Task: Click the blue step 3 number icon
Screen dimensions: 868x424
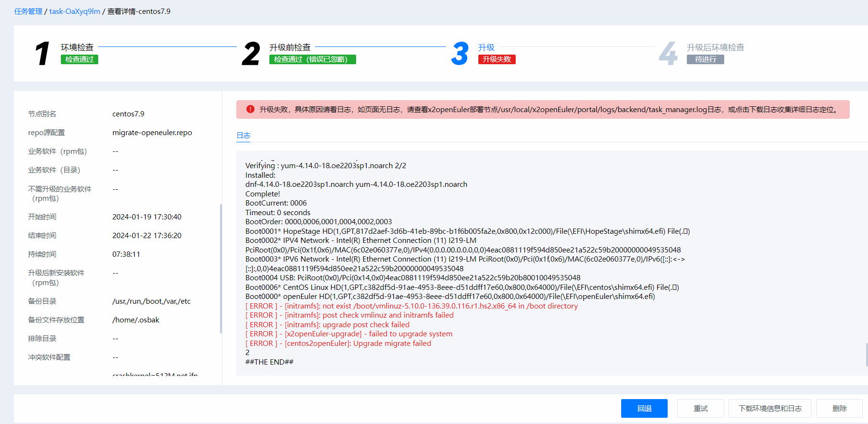Action: (460, 53)
